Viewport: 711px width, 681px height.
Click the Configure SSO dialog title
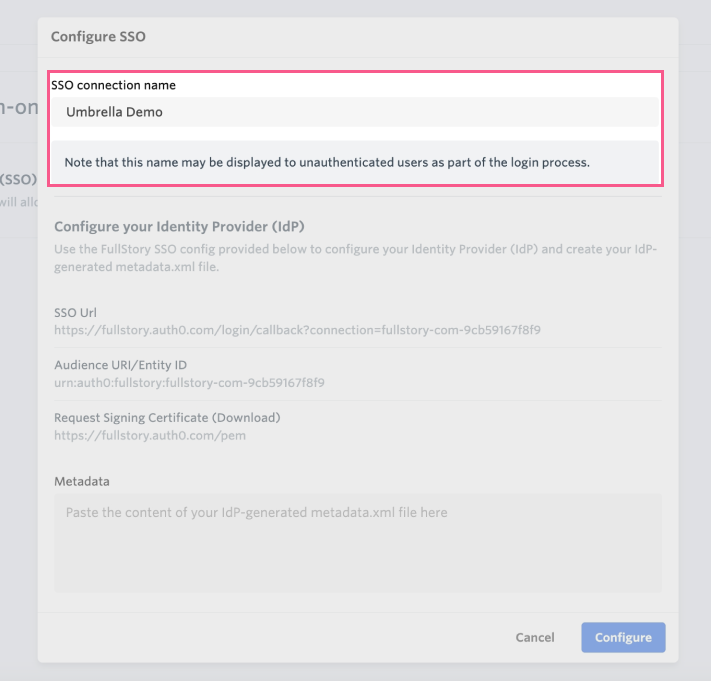[98, 36]
